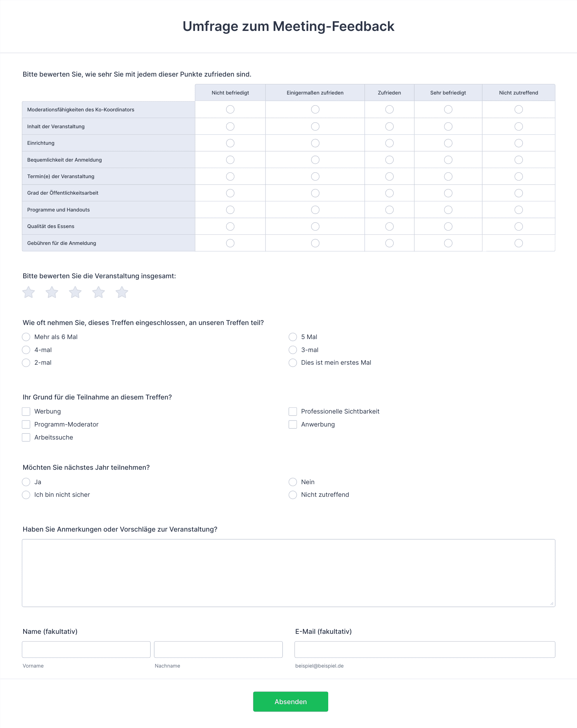Select the Mehr als 6 Mal option
577x728 pixels.
click(26, 337)
